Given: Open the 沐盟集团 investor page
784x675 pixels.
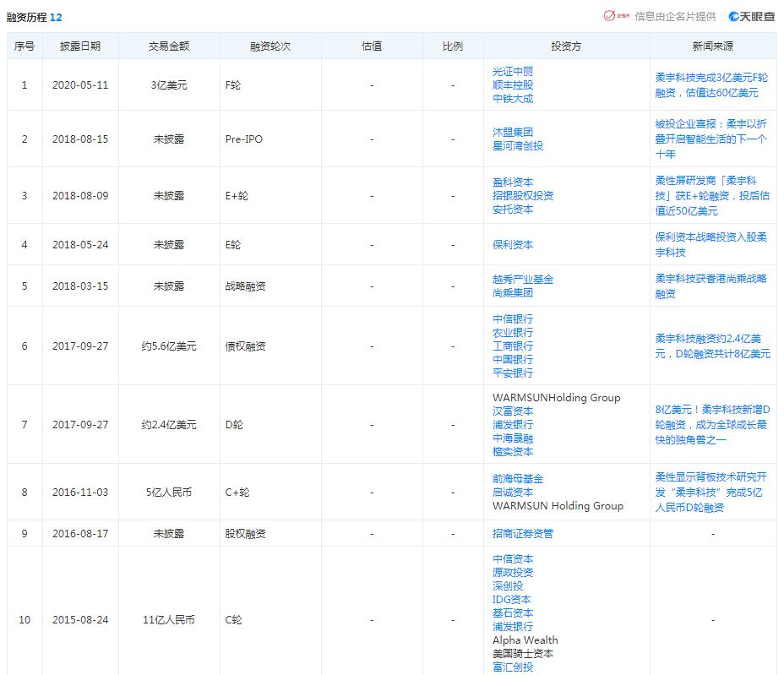Looking at the screenshot, I should pyautogui.click(x=514, y=132).
